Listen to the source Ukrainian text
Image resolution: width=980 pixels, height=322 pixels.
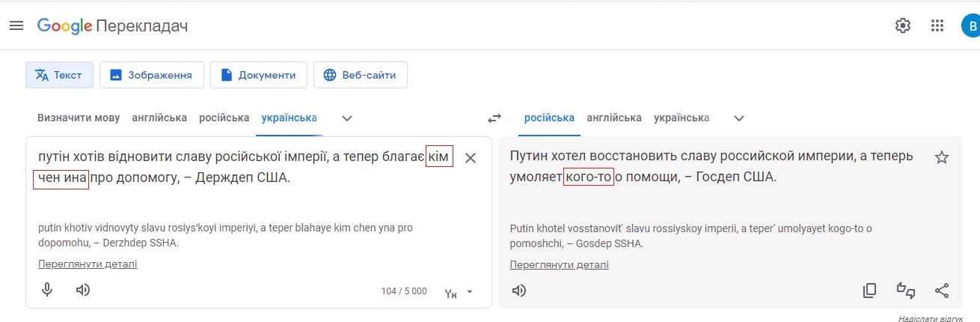[83, 291]
